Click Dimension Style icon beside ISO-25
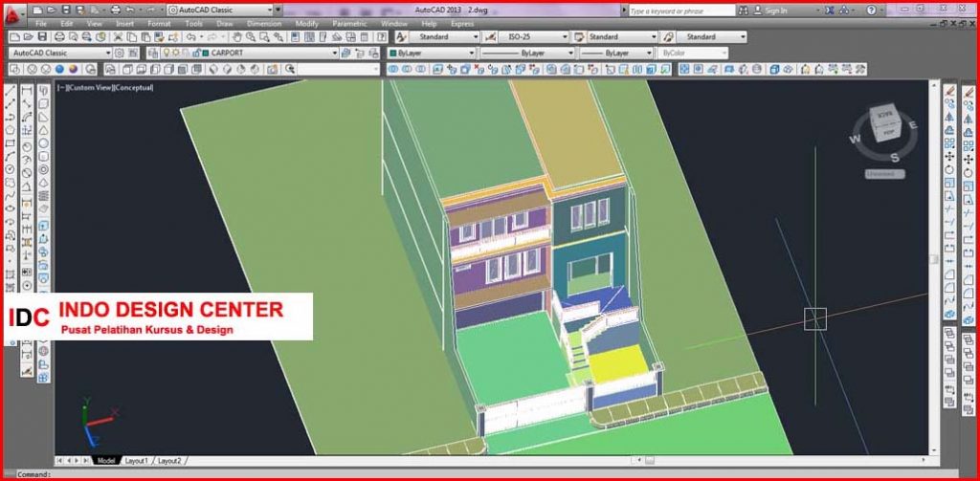980x481 pixels. coord(491,37)
